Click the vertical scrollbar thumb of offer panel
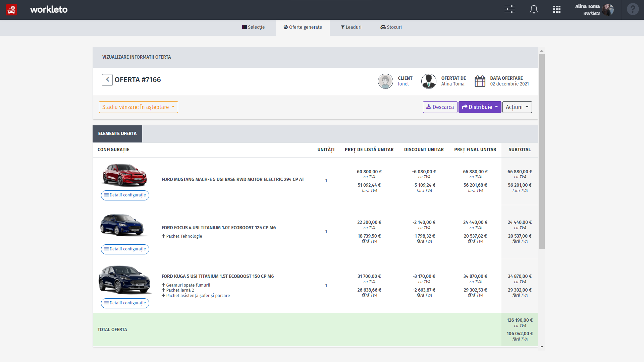Image resolution: width=644 pixels, height=362 pixels. coord(542,152)
